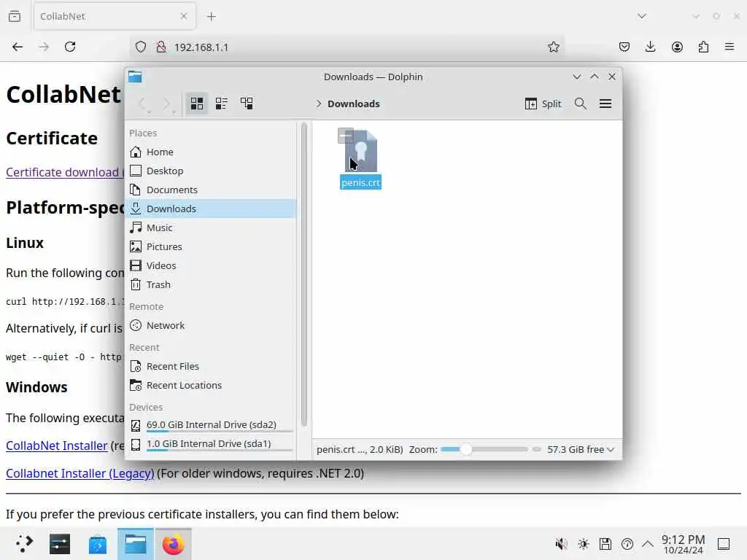
Task: Click the Dolphin window icon in title bar
Action: [x=135, y=77]
